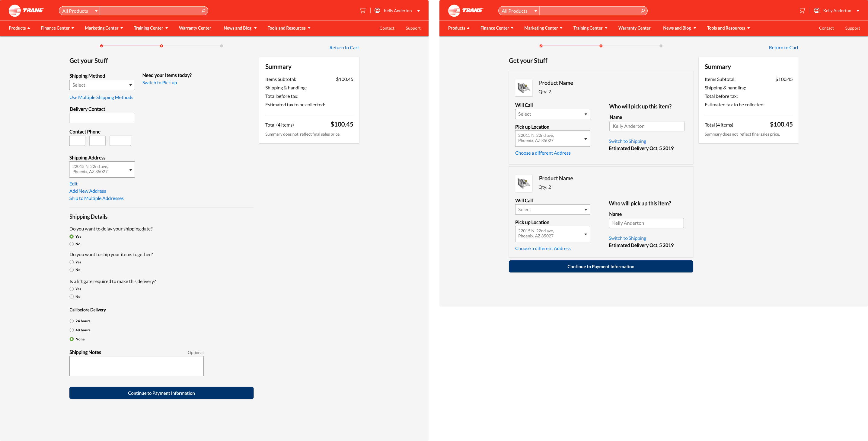Choose 24 hours call before delivery
Image resolution: width=868 pixels, height=441 pixels.
coord(72,321)
